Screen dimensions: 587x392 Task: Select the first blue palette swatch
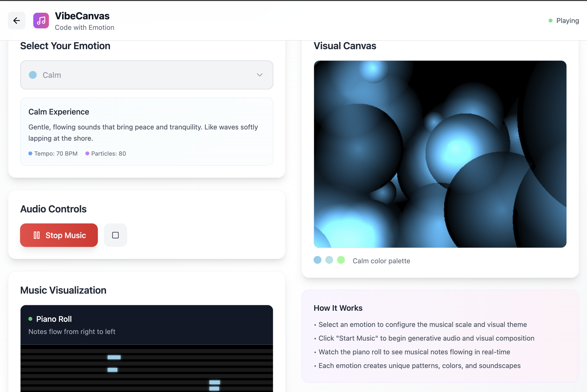click(x=317, y=260)
